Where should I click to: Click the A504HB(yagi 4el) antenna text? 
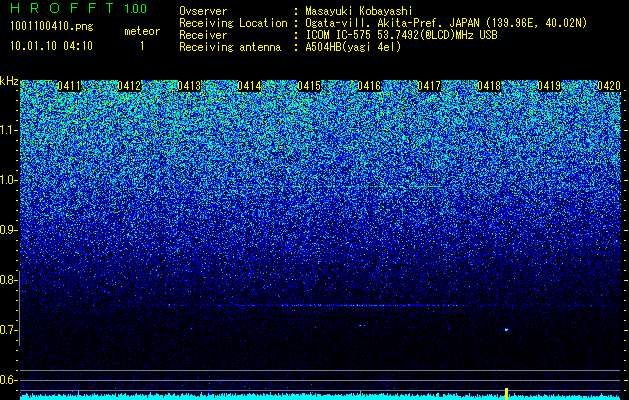(x=353, y=47)
